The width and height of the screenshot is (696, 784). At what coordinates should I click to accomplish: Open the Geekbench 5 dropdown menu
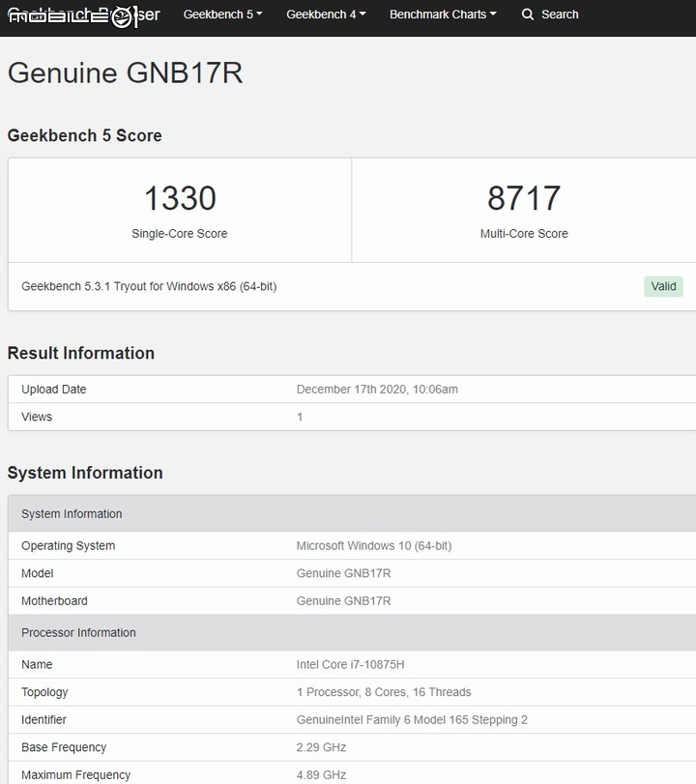click(222, 15)
